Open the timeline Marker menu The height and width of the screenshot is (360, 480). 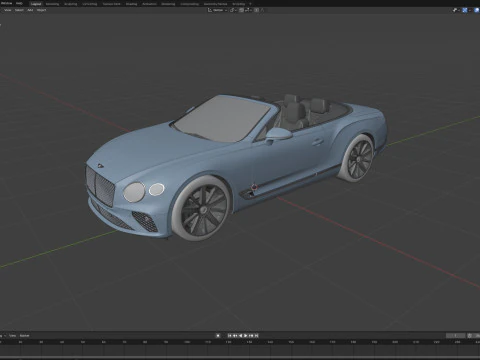coord(24,336)
